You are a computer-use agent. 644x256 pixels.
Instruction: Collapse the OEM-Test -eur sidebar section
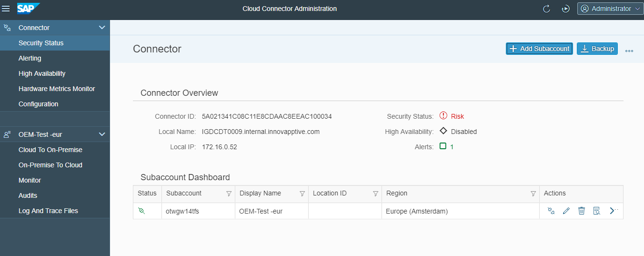101,134
